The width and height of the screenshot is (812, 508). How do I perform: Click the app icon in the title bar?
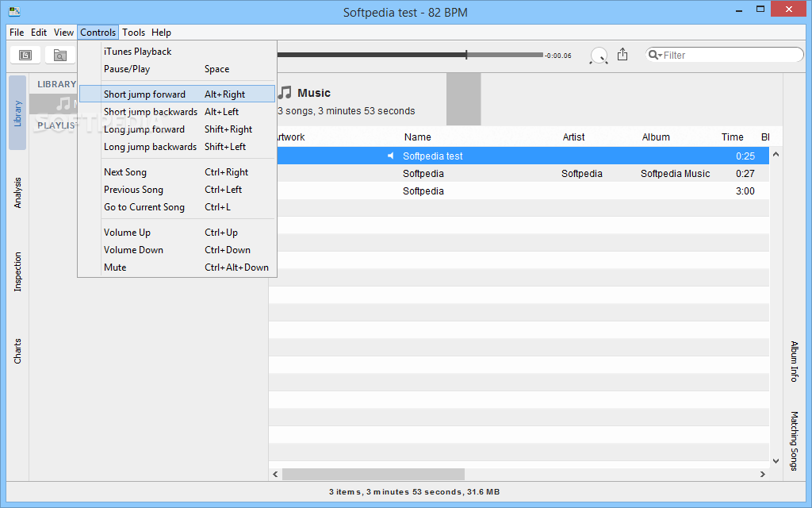(x=14, y=11)
